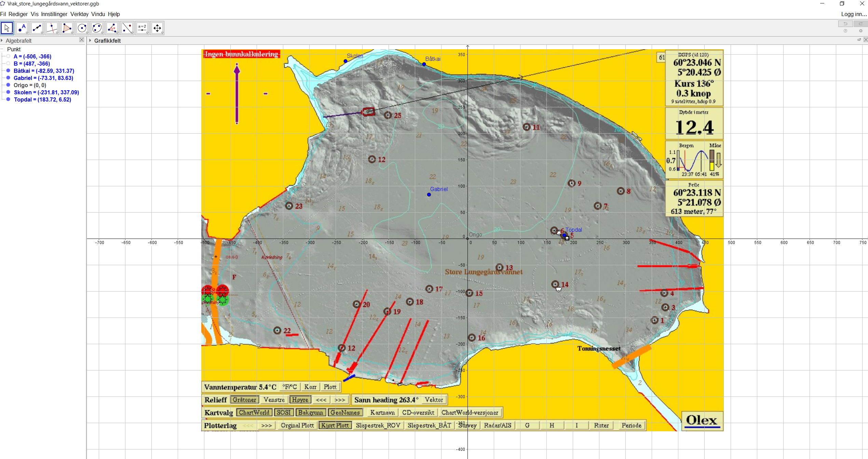
Task: Select the Skolen point on the map
Action: (x=345, y=61)
